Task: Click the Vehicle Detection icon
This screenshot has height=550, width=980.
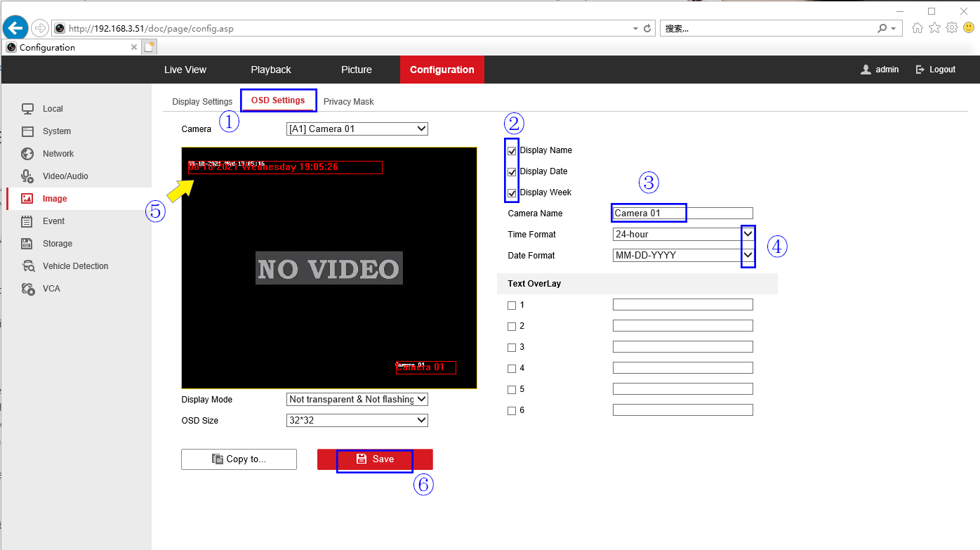Action: coord(28,266)
